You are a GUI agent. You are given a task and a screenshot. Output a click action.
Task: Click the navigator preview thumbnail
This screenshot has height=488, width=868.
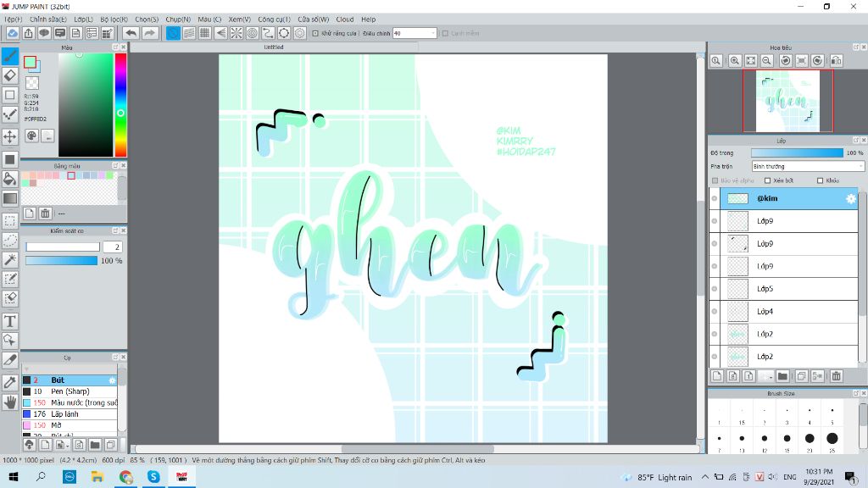787,102
